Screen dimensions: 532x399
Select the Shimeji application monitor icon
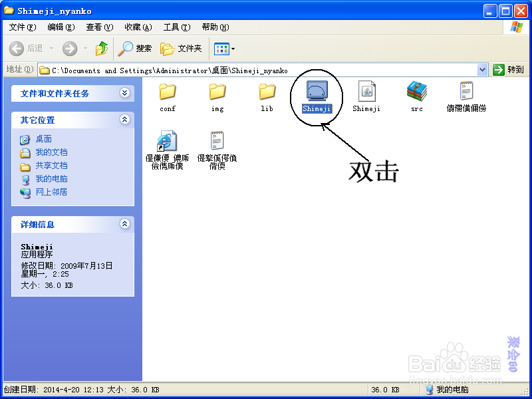[x=317, y=91]
